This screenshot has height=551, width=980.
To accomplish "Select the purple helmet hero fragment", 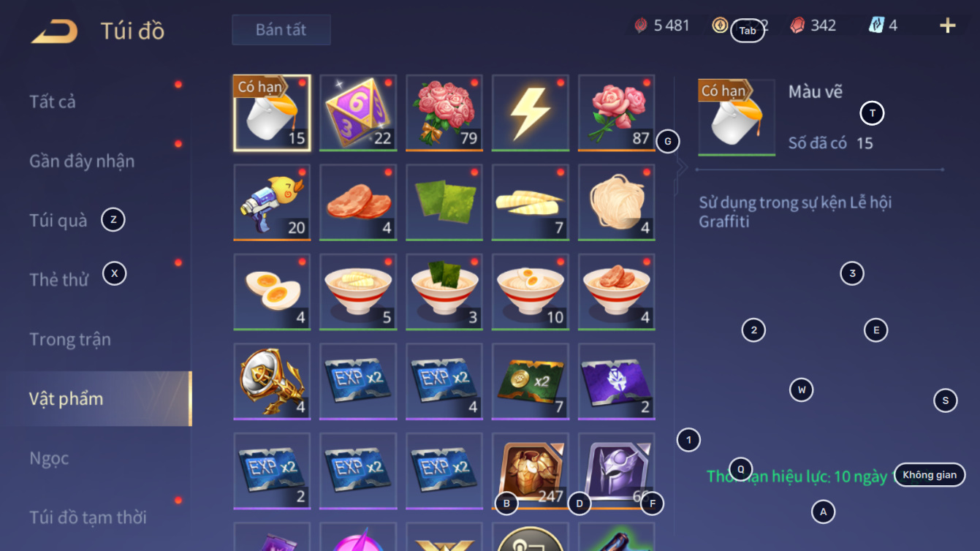I will click(x=617, y=471).
